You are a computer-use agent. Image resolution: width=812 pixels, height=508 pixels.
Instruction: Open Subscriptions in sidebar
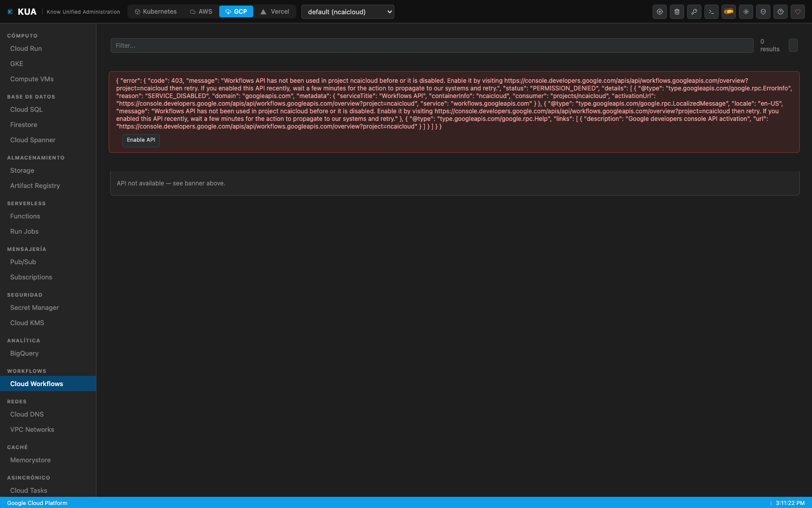[x=48, y=277]
